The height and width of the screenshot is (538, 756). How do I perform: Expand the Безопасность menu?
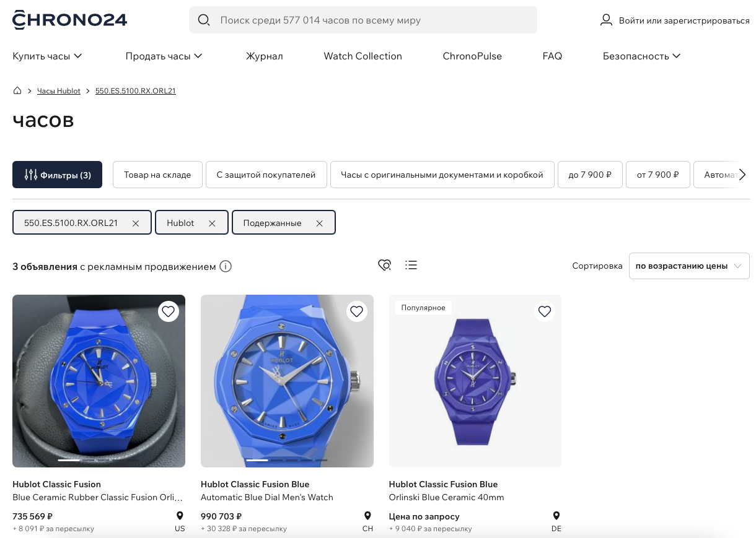(641, 56)
